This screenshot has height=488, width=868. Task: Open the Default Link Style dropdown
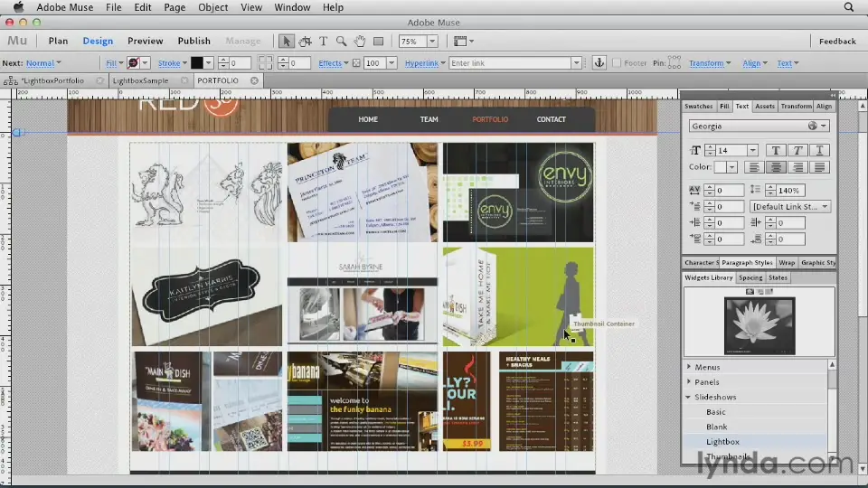[790, 206]
